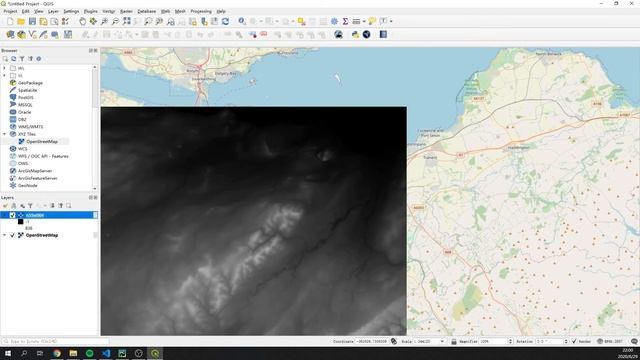Click the dark globe plugin icon
The image size is (640, 360).
[x=367, y=35]
